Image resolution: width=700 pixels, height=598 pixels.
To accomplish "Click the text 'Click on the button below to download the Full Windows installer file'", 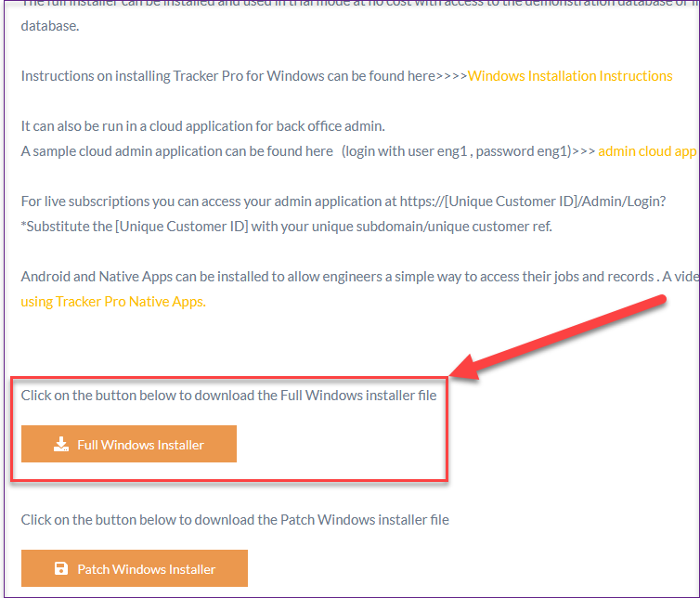I will (x=228, y=396).
